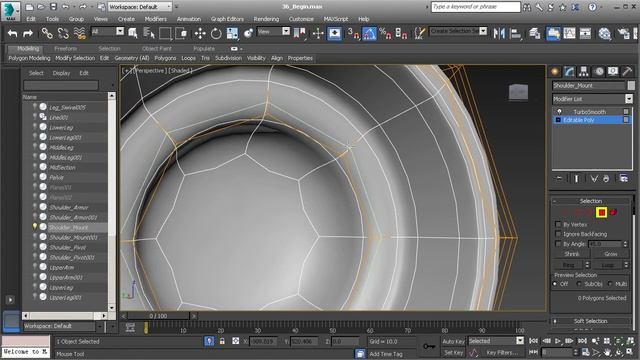This screenshot has height=360, width=640.
Task: Toggle the Spinner Snap icon
Action: [x=401, y=33]
